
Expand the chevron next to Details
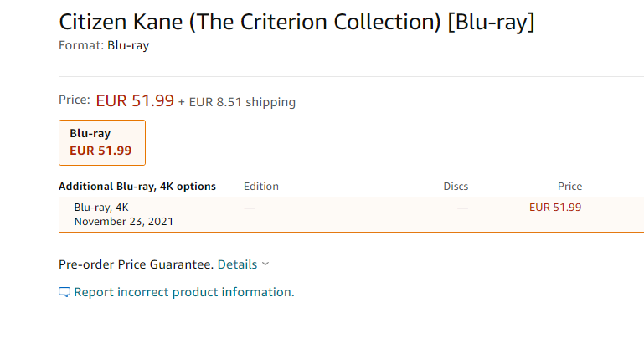[265, 264]
